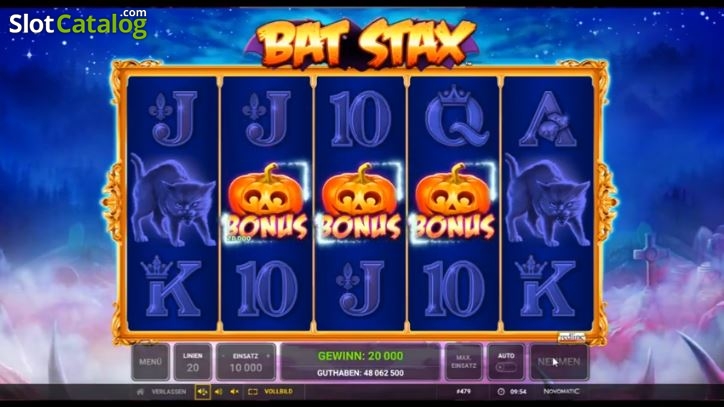Viewport: 724px width, 407px height.
Task: Set the Max. Einsatz bet
Action: click(x=464, y=362)
